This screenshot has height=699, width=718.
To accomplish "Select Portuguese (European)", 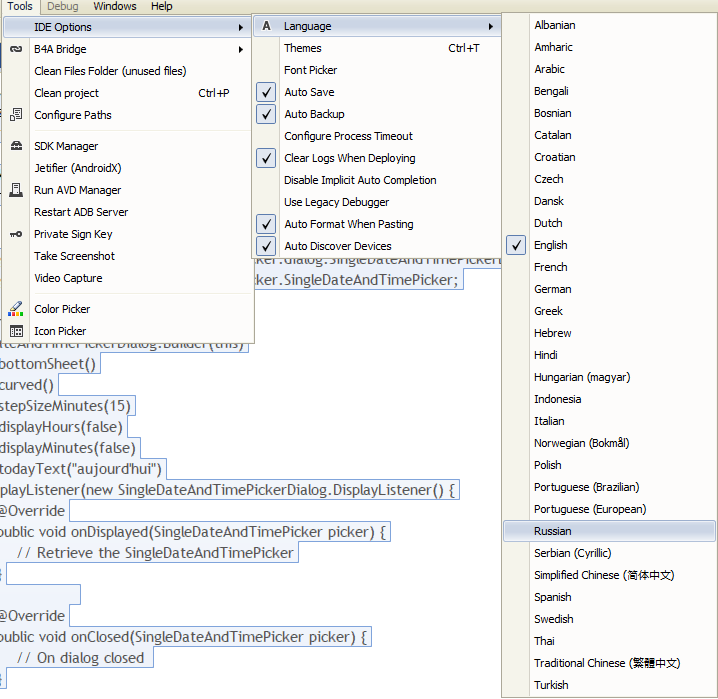I will click(x=590, y=509).
